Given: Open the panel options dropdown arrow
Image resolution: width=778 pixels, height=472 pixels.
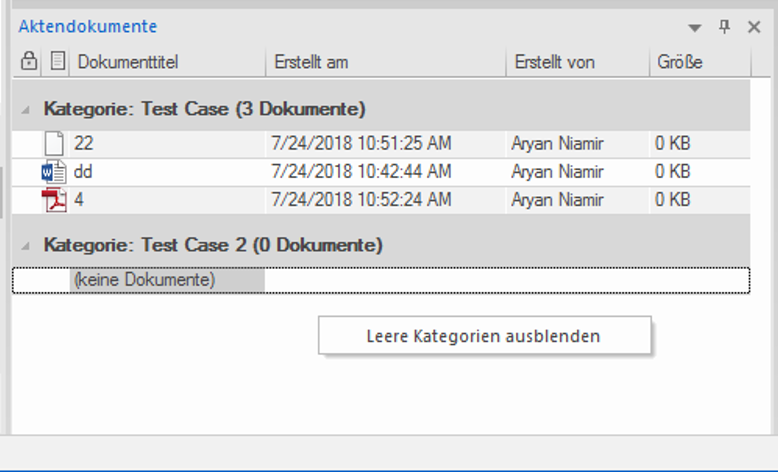Looking at the screenshot, I should [695, 28].
